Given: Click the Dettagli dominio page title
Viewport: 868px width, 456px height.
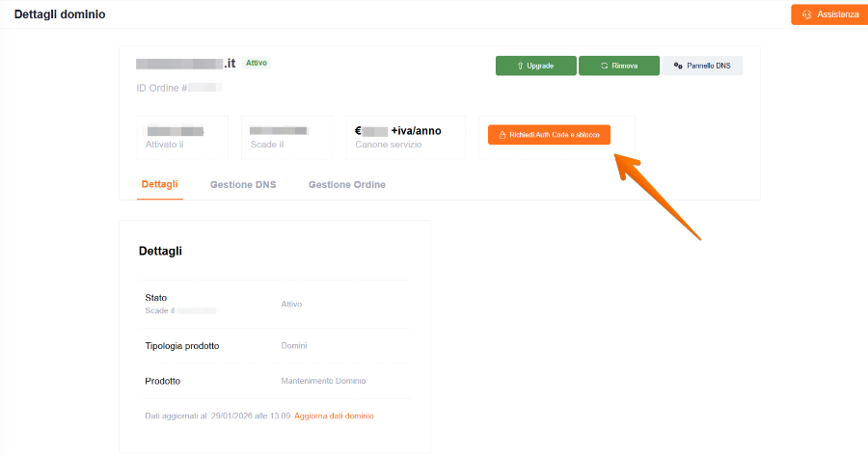Looking at the screenshot, I should coord(60,14).
